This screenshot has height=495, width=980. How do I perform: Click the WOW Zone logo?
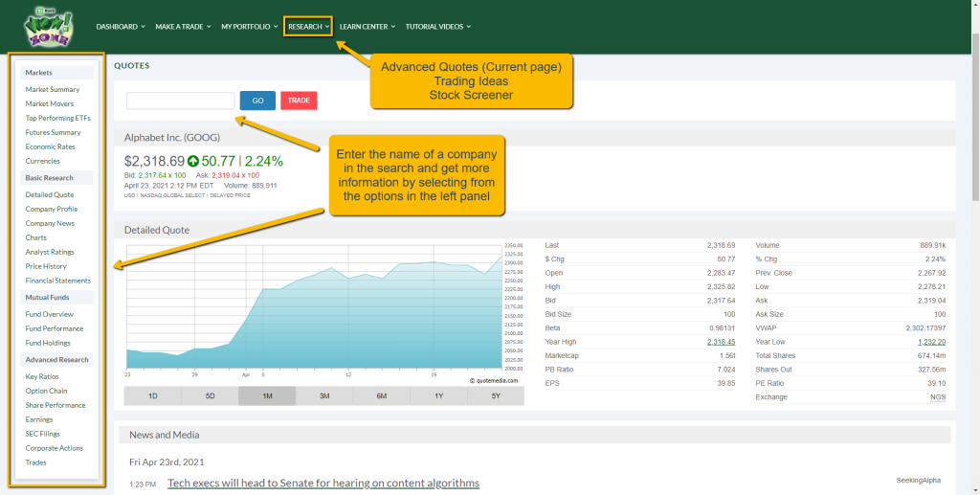coord(48,27)
